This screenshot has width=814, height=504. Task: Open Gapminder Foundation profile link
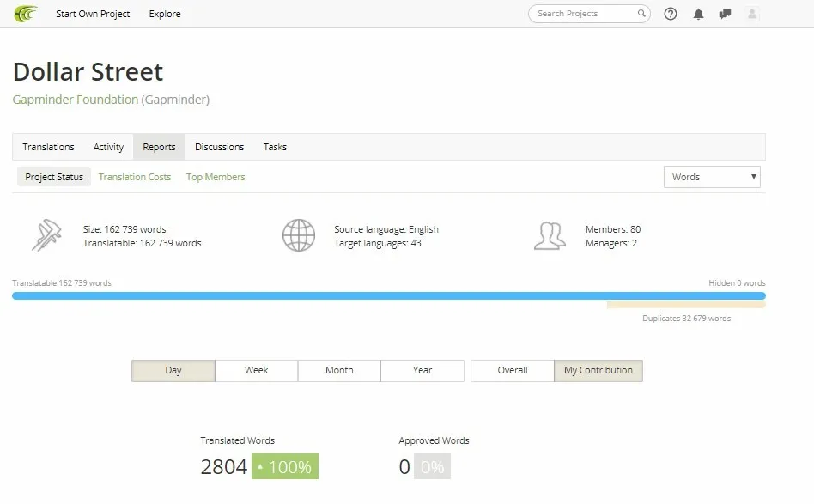point(76,100)
